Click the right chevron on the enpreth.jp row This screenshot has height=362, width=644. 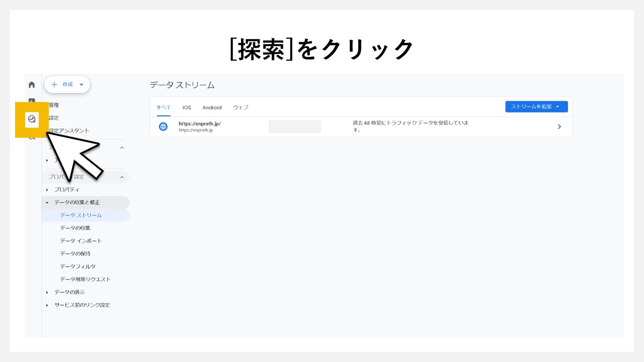pos(559,126)
